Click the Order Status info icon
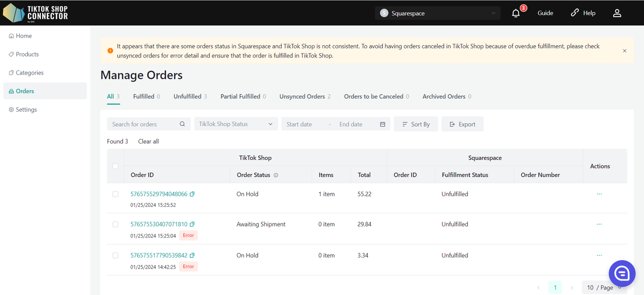Viewport: 644px width, 295px height. (276, 175)
